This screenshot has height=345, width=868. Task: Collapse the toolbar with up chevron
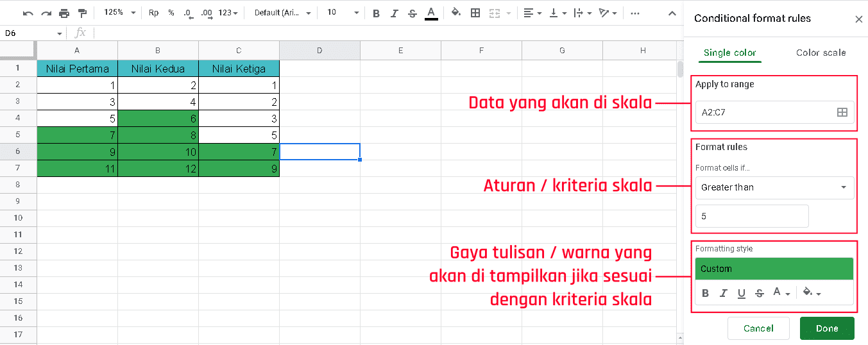tap(672, 13)
